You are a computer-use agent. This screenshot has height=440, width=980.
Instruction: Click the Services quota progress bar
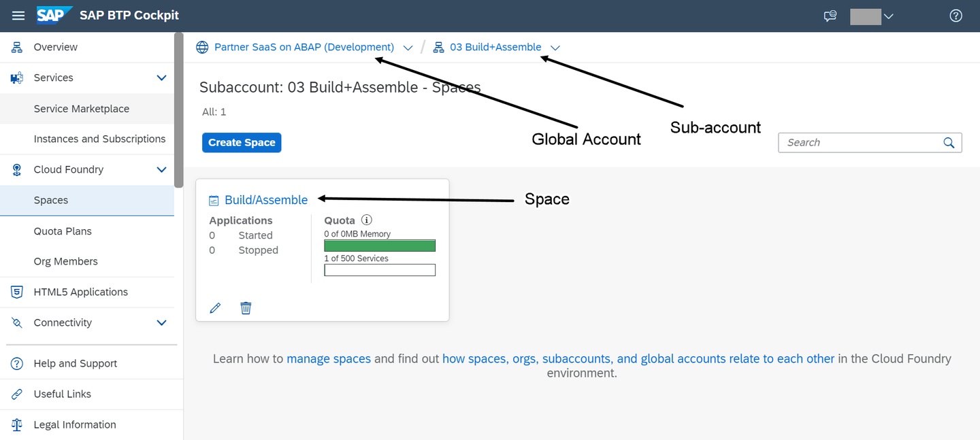[380, 270]
